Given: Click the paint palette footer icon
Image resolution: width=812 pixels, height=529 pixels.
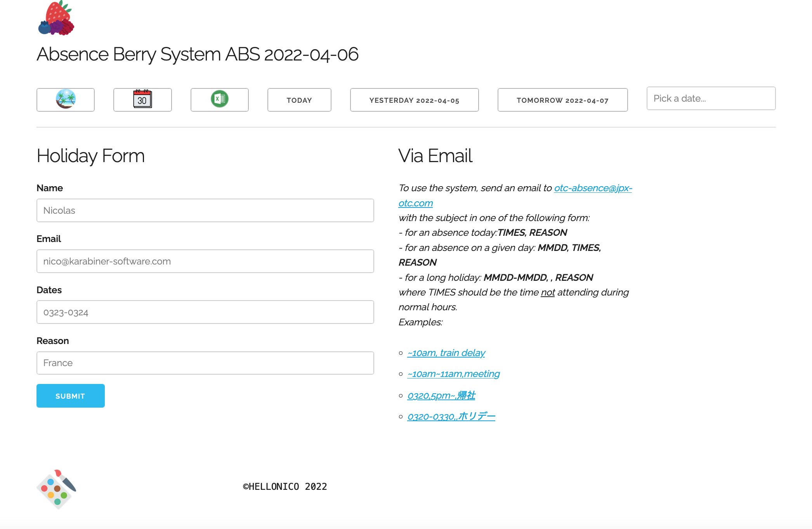Looking at the screenshot, I should [x=57, y=489].
